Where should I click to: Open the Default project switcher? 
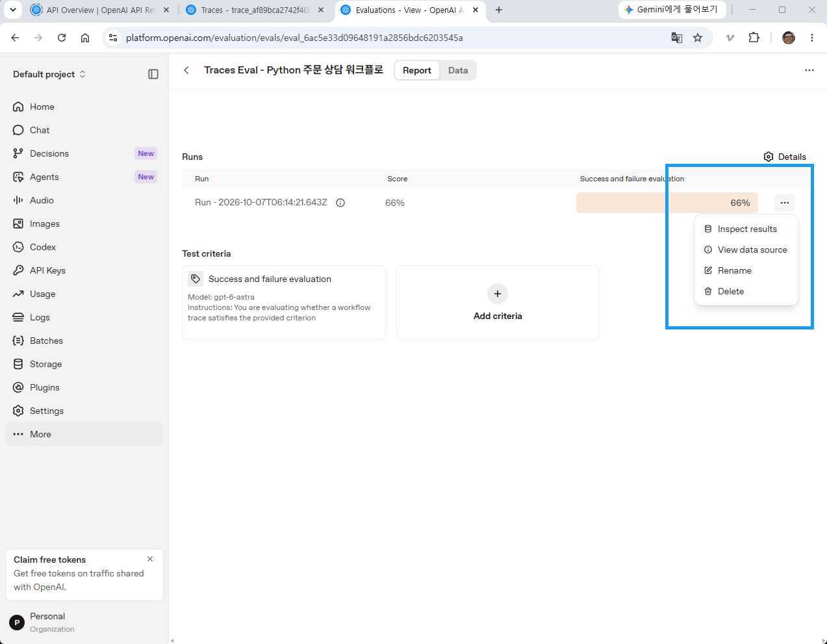(x=49, y=74)
